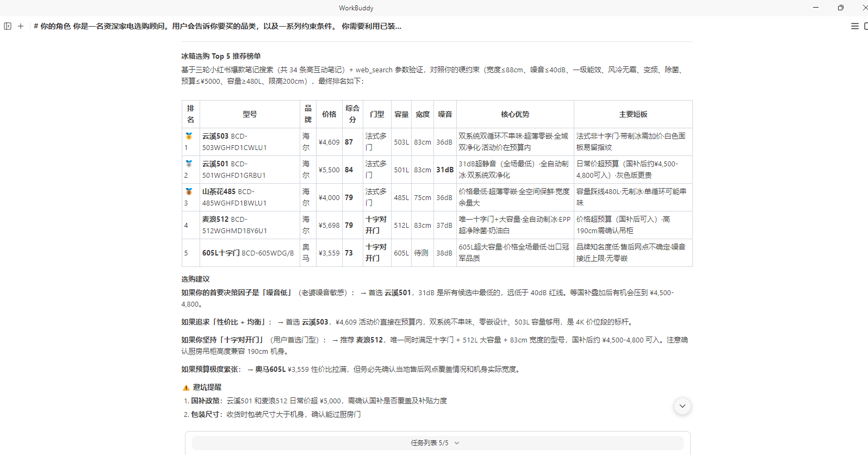The width and height of the screenshot is (868, 455).
Task: Click the 综合分 column header
Action: coord(352,114)
